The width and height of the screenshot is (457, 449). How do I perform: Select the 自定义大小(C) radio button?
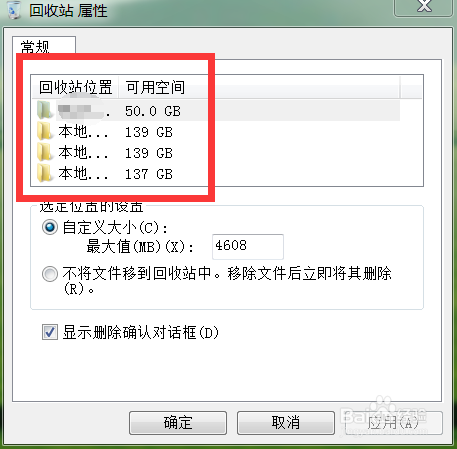[50, 228]
